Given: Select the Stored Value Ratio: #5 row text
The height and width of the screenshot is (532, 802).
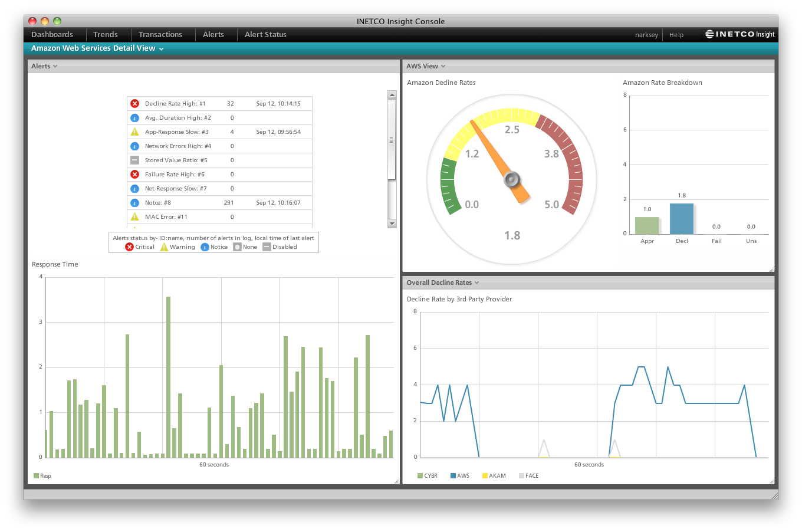Looking at the screenshot, I should (x=176, y=160).
